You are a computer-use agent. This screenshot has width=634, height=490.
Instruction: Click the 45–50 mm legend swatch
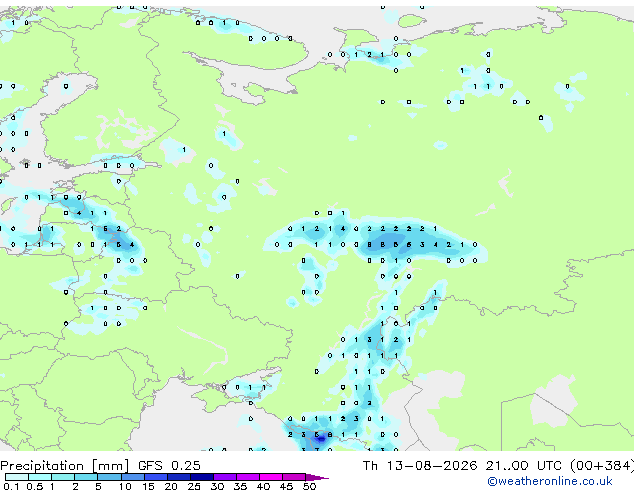[294, 477]
